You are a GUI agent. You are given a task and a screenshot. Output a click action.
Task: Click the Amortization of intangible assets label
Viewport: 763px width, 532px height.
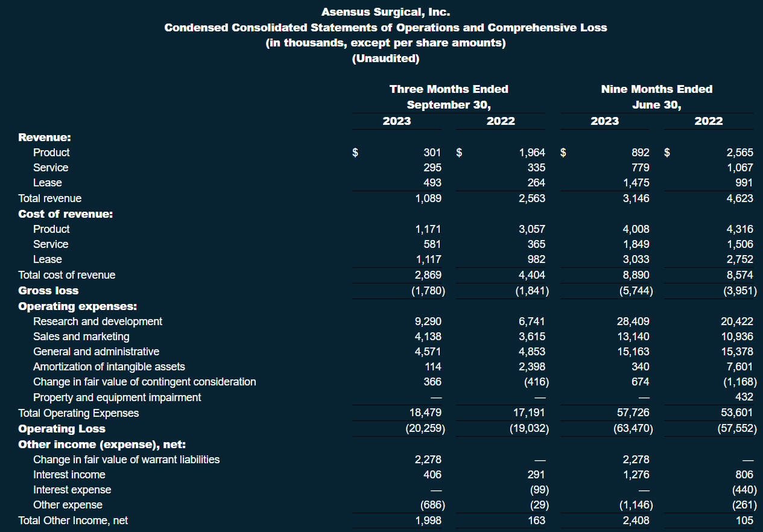(x=109, y=367)
